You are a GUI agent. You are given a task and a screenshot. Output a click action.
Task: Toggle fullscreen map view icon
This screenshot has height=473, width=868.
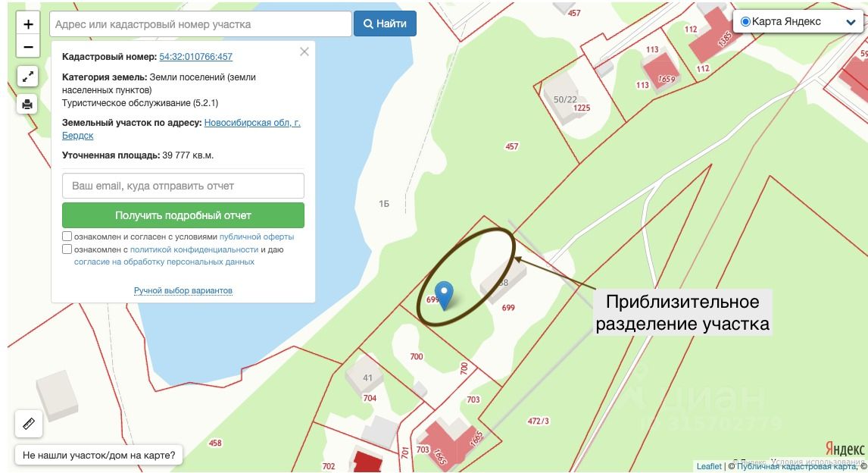[27, 77]
